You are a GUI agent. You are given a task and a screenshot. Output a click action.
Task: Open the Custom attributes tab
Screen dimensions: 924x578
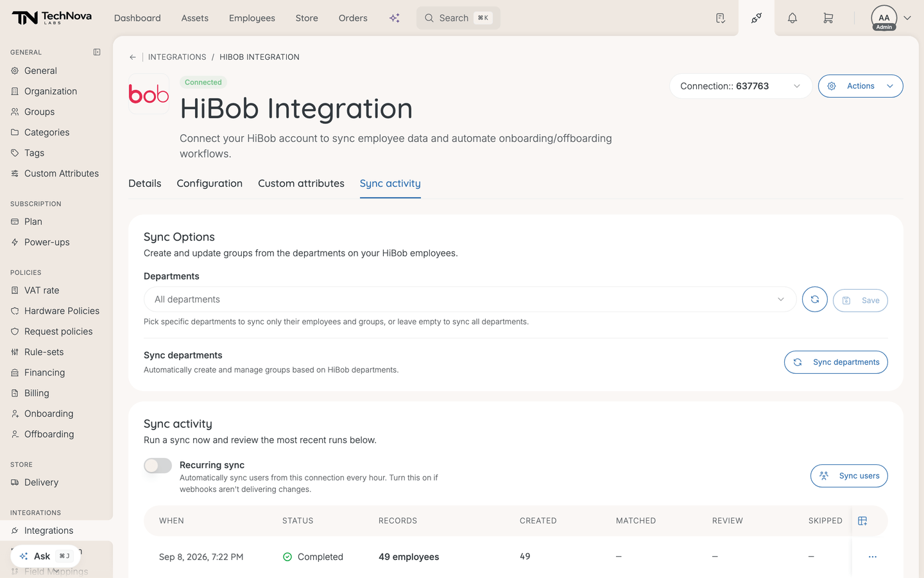[x=301, y=184]
